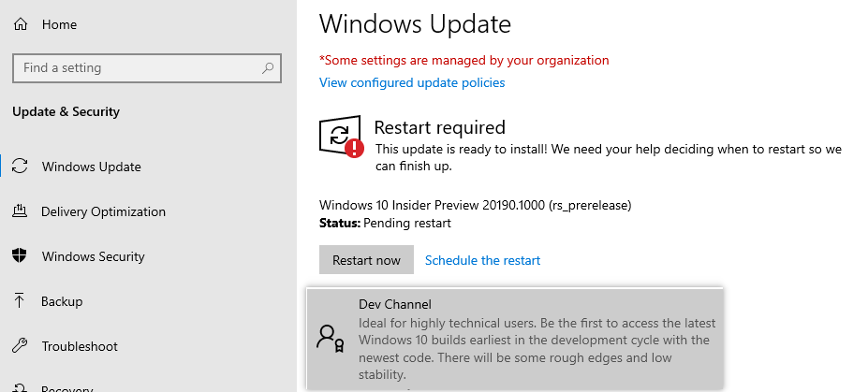
Task: Open the Backup section
Action: [62, 301]
